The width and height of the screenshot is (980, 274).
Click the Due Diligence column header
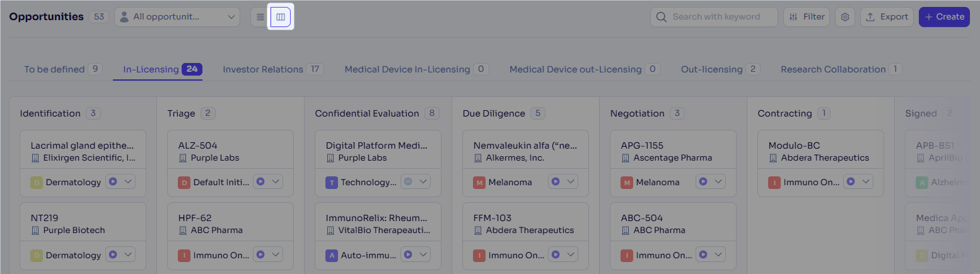tap(494, 113)
